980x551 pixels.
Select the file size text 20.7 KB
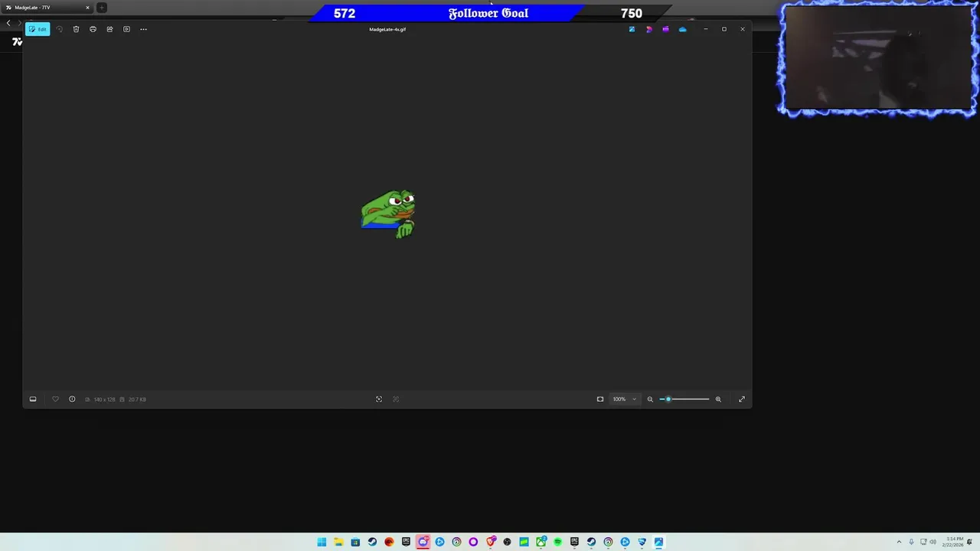click(x=137, y=399)
